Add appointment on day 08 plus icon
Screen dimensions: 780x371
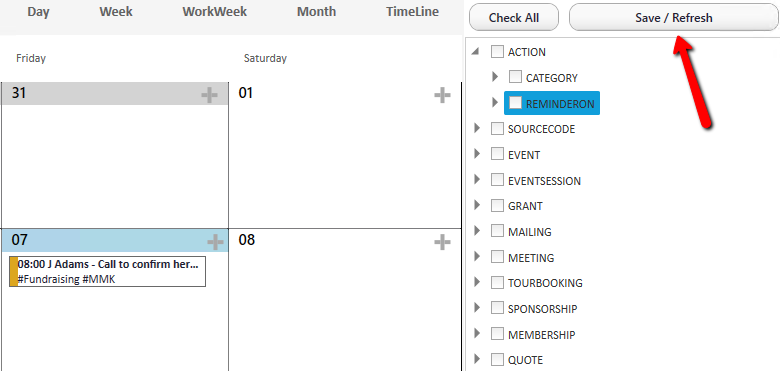[442, 242]
